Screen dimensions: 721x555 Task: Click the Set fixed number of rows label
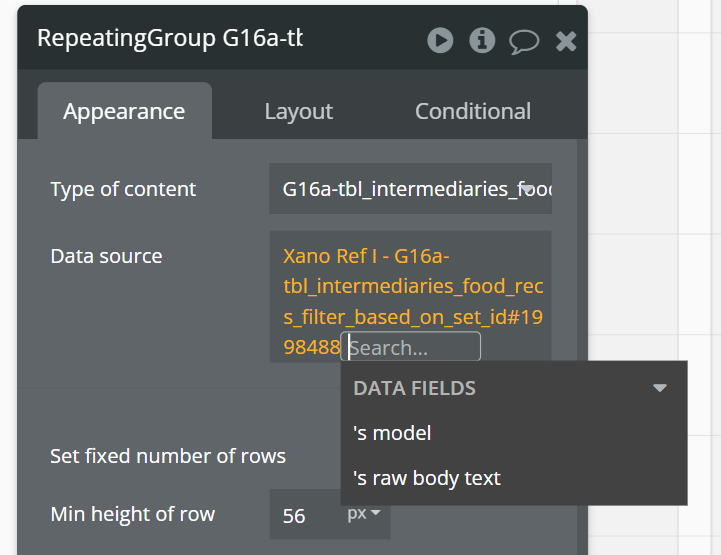(168, 456)
